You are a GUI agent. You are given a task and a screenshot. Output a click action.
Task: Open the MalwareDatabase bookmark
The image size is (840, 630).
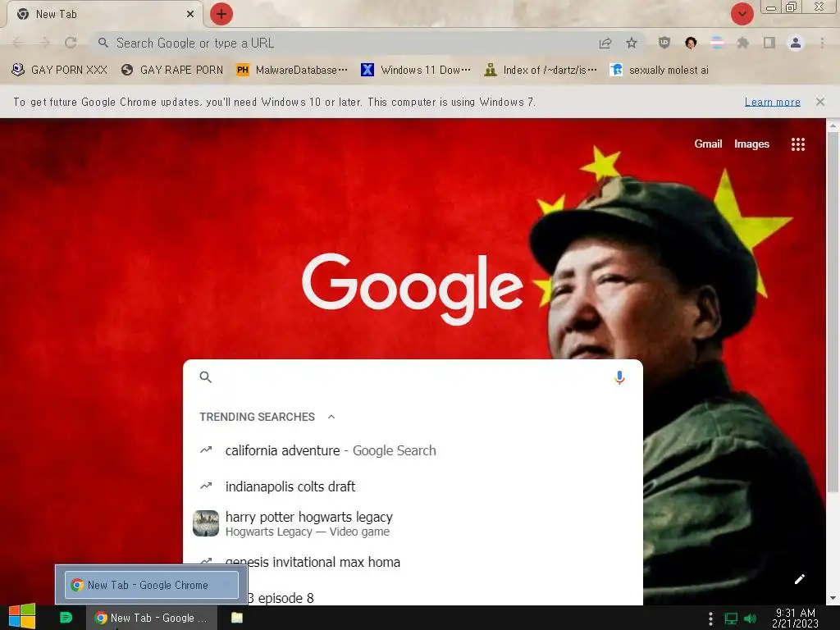[291, 71]
